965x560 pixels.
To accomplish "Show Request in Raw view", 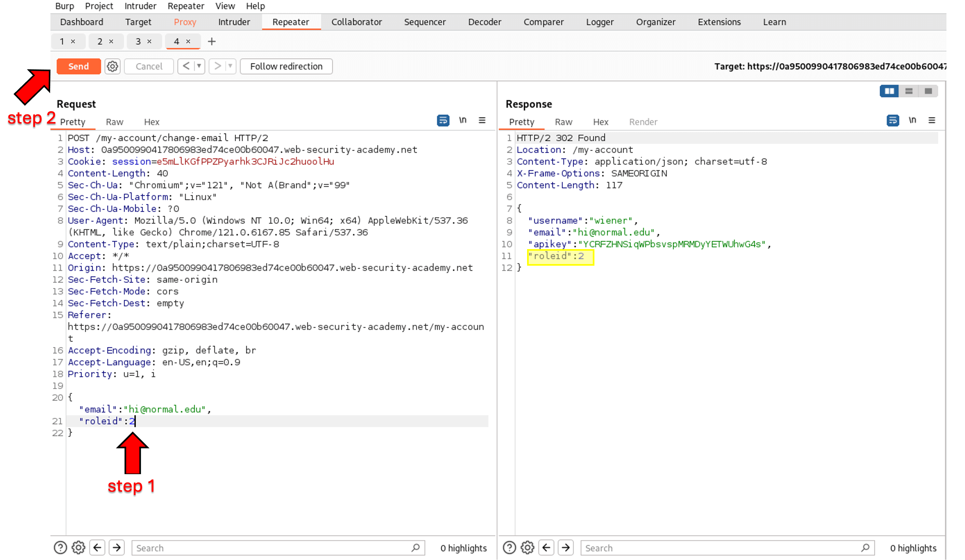I will tap(115, 122).
